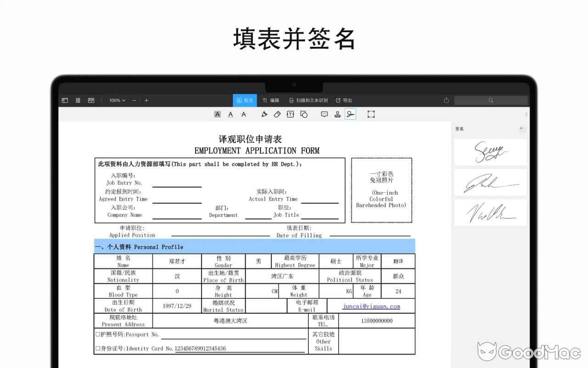Select the Comment note tool

pyautogui.click(x=324, y=114)
